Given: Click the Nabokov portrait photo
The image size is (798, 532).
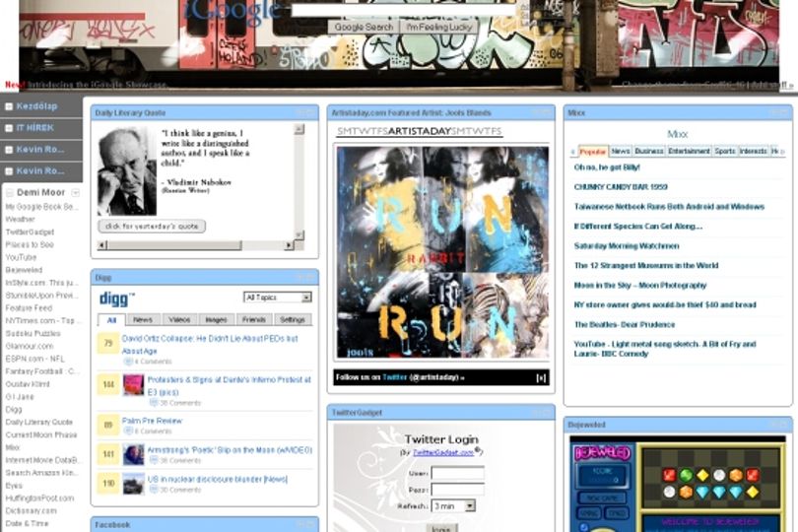Looking at the screenshot, I should click(127, 171).
